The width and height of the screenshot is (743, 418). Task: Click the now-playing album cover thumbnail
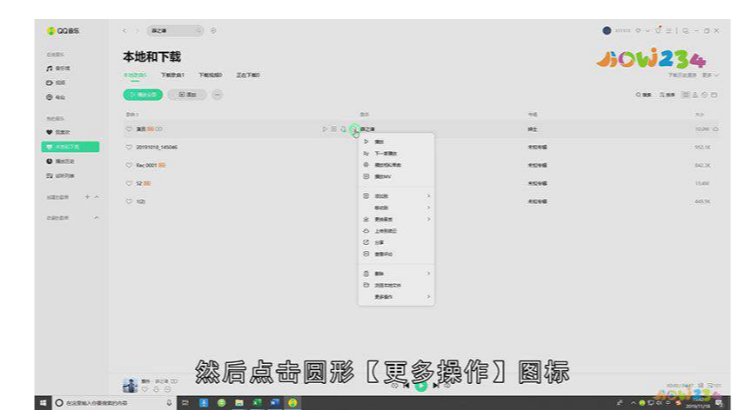pos(130,385)
